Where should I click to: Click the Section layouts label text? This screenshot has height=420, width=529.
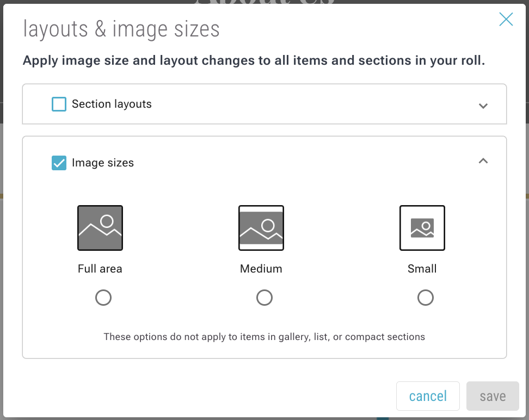[x=112, y=104]
